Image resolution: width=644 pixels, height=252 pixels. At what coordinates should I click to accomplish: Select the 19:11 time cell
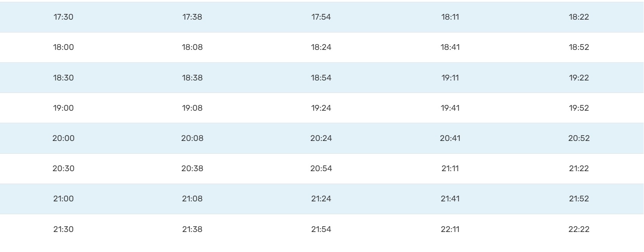click(450, 78)
